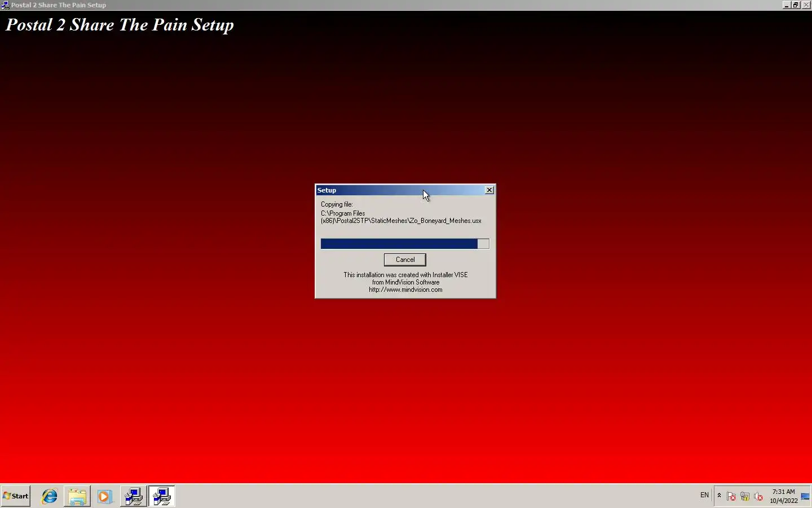Switch to first setup installer taskbar item
This screenshot has height=508, width=812.
click(134, 496)
